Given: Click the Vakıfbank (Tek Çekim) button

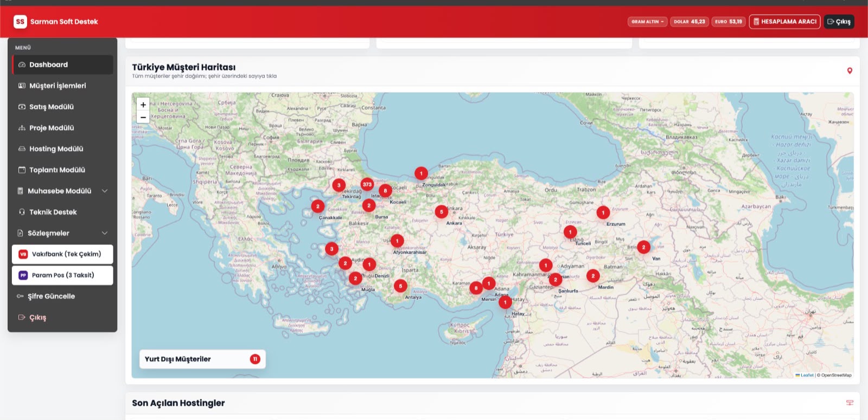Looking at the screenshot, I should pos(62,254).
